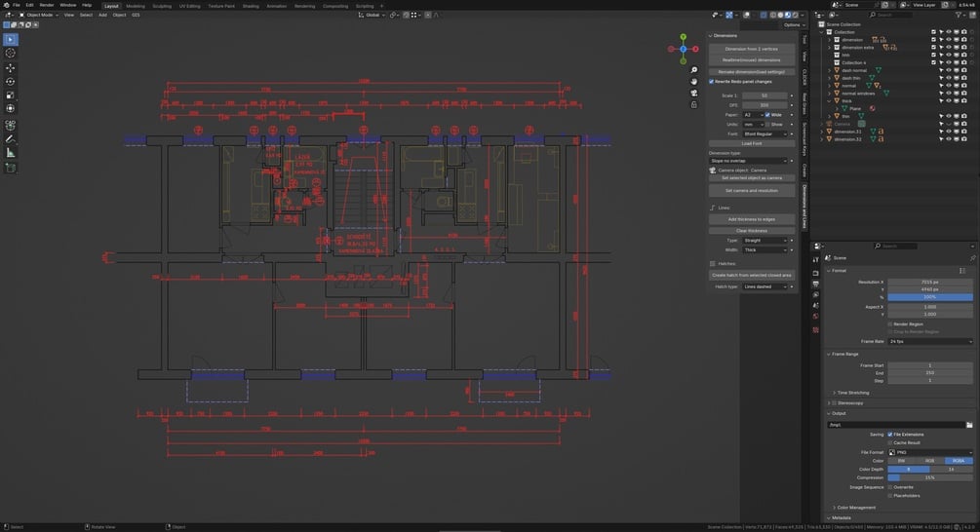Expand the Color Management section

(855, 507)
